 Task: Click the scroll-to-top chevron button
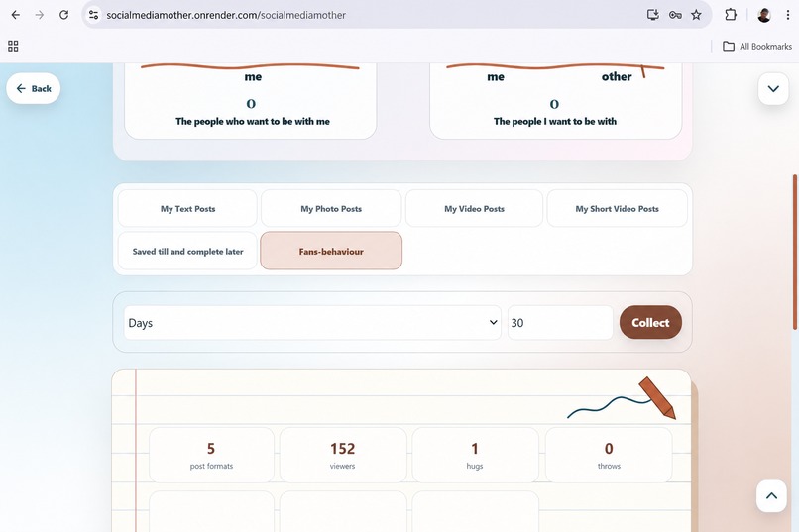tap(771, 496)
